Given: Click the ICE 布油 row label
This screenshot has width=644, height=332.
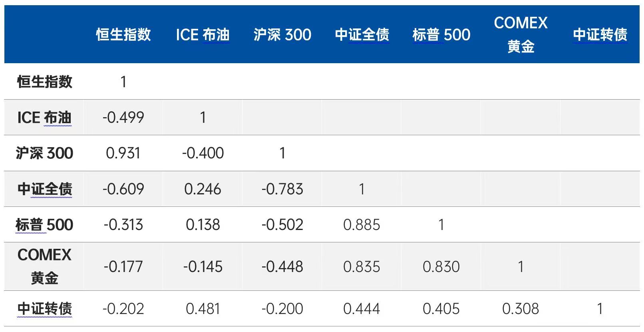Looking at the screenshot, I should point(44,118).
